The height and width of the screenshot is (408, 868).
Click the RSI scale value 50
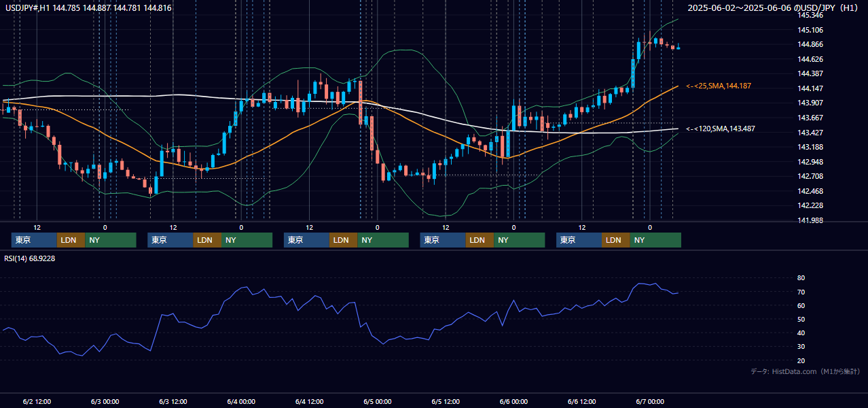click(x=801, y=319)
